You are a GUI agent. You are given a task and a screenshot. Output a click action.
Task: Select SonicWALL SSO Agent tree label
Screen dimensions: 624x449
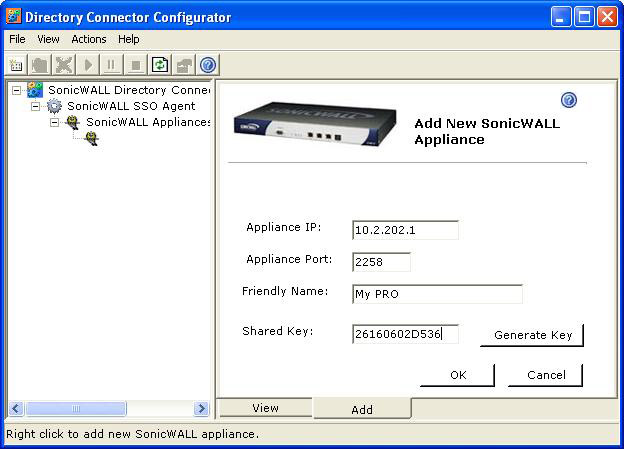click(131, 106)
